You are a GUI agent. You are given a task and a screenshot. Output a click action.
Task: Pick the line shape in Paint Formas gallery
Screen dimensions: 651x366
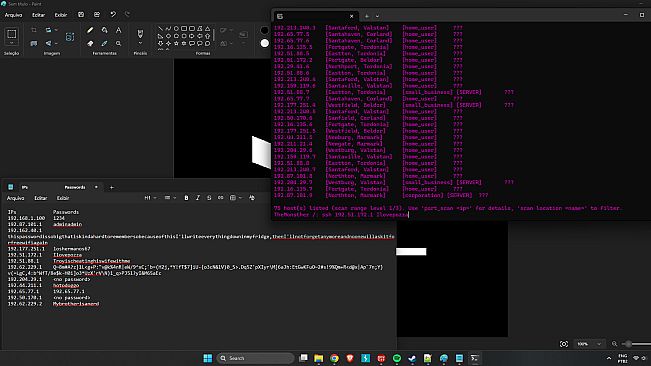coord(160,29)
